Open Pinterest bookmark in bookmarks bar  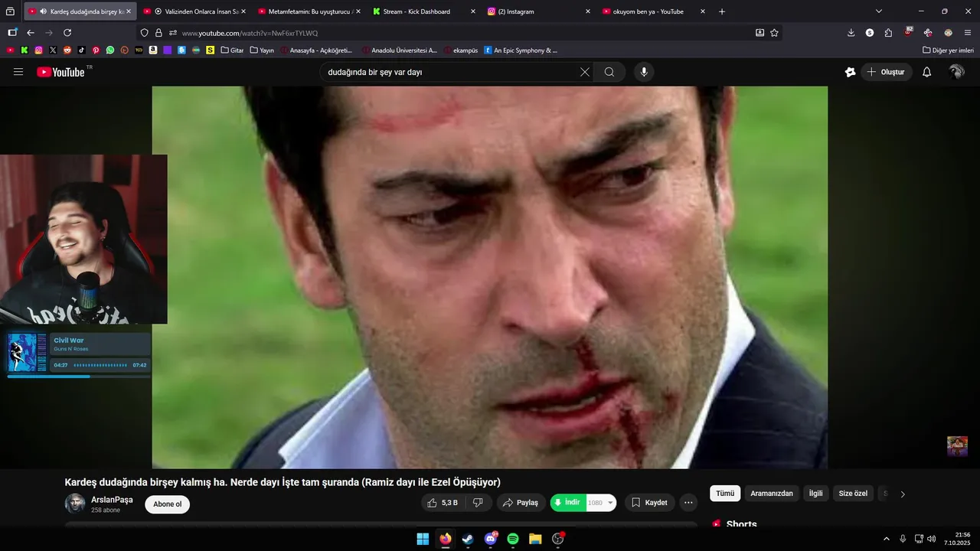pyautogui.click(x=96, y=50)
